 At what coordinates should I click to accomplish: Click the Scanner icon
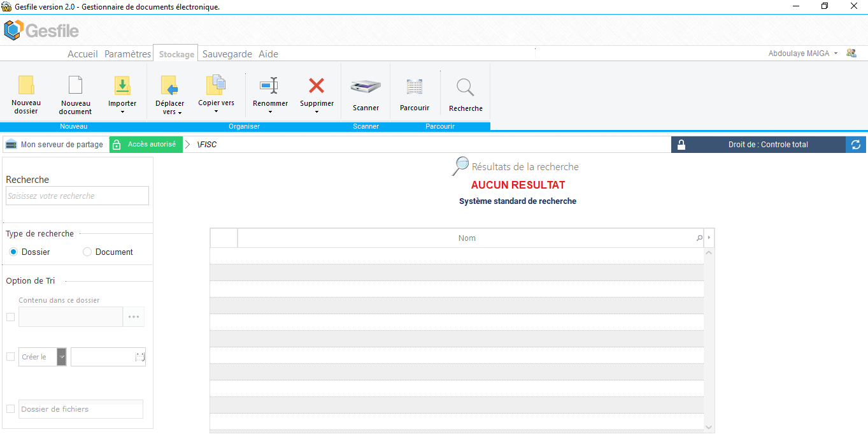[x=366, y=87]
